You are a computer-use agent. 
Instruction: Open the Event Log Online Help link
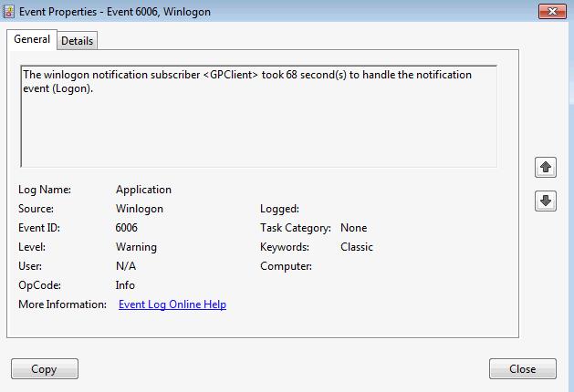tap(172, 304)
